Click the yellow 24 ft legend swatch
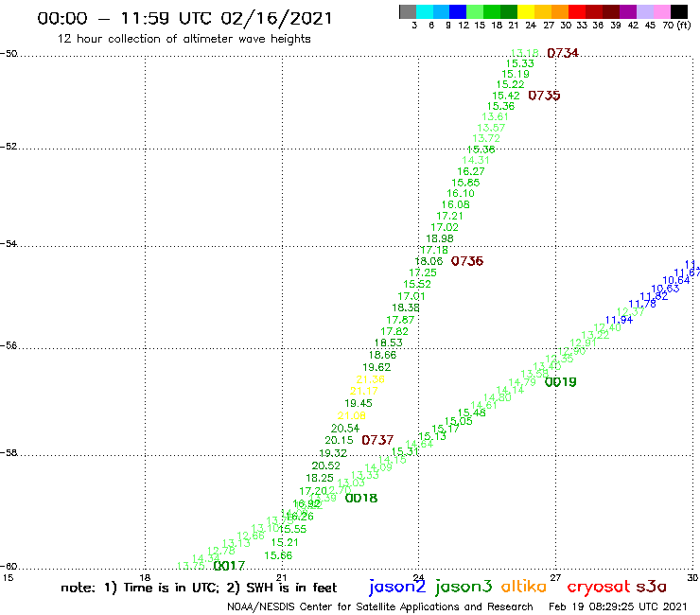700x615 pixels. 525,11
